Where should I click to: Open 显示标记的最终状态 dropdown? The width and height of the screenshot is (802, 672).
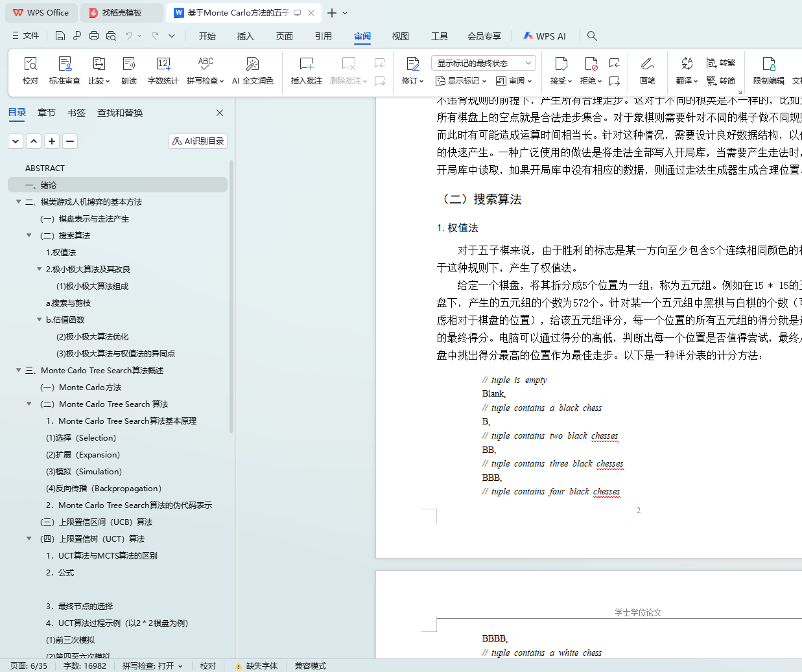tap(483, 63)
